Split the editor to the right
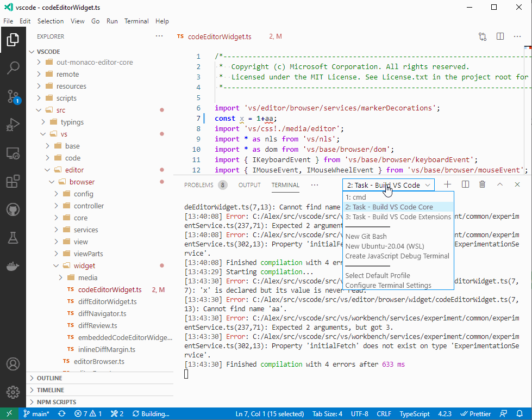Screen dimensions: 532x420 pyautogui.click(x=500, y=36)
